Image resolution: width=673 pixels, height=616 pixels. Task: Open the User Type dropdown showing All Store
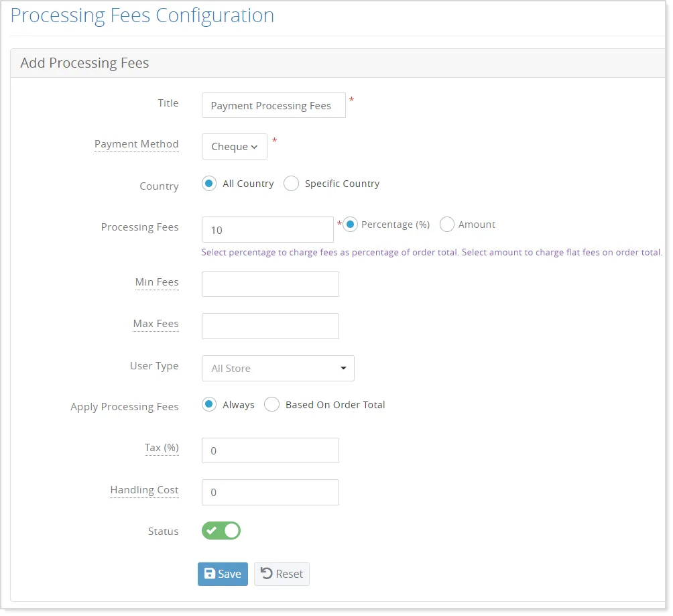click(278, 368)
